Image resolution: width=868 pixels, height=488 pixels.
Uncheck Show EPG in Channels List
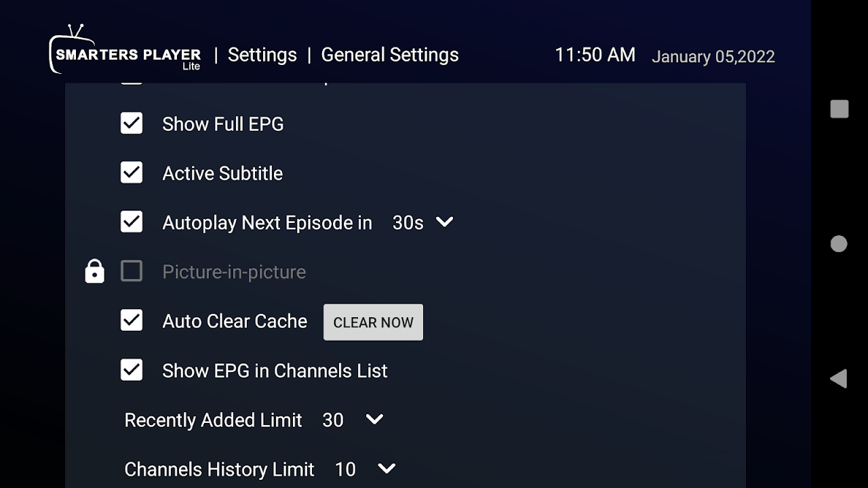[x=132, y=370]
